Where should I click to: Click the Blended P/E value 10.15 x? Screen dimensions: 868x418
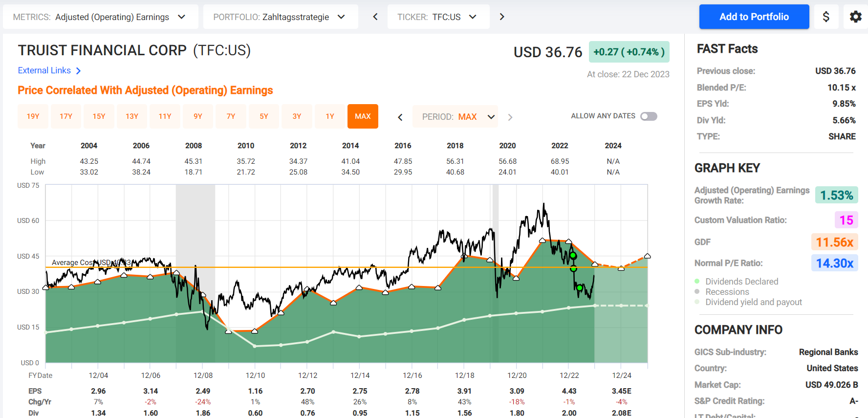(841, 88)
